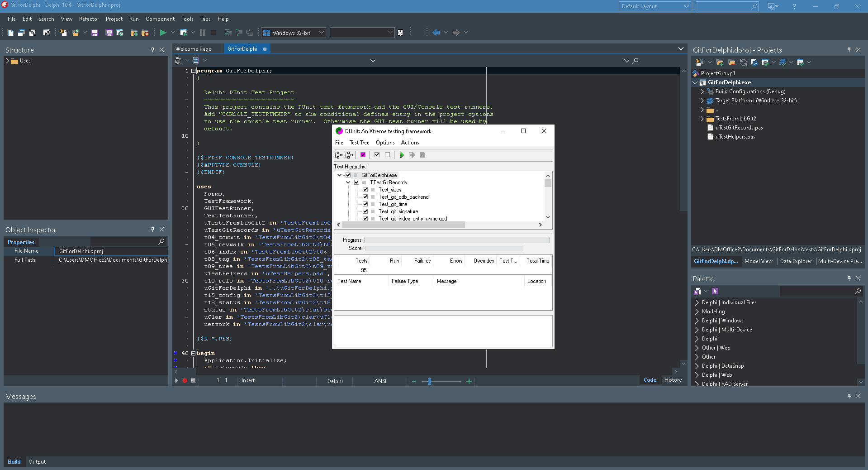This screenshot has width=868, height=470.
Task: Click Add File to Project icon
Action: (134, 33)
